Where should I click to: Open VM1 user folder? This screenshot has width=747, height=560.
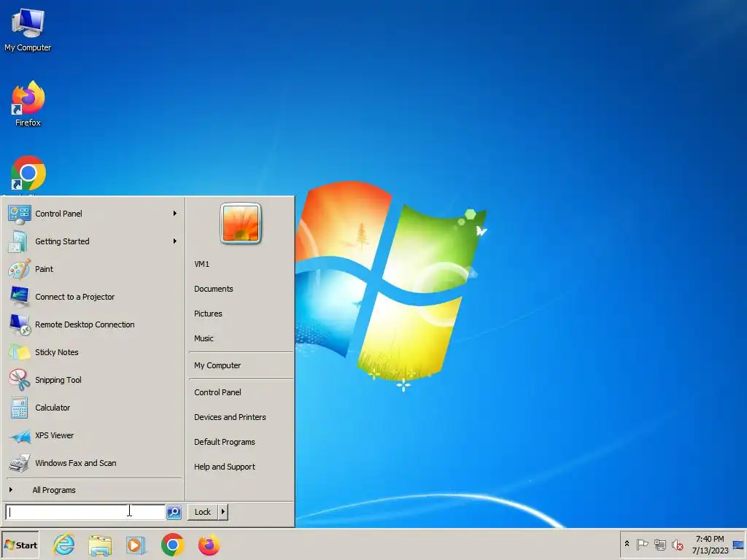click(201, 264)
